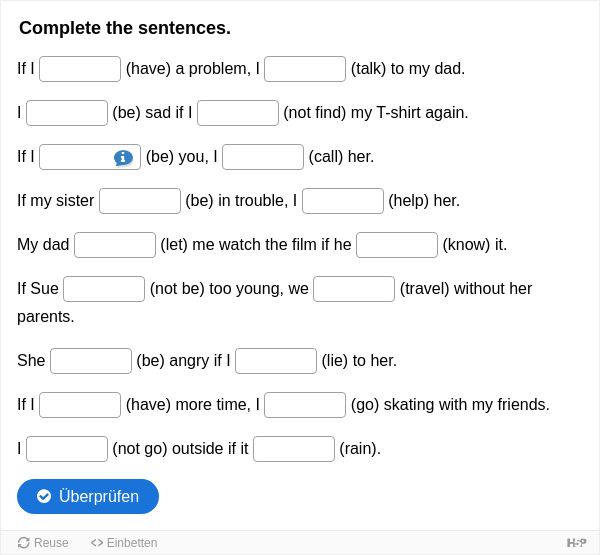Select the field before (help) her
The width and height of the screenshot is (600, 555).
point(343,201)
